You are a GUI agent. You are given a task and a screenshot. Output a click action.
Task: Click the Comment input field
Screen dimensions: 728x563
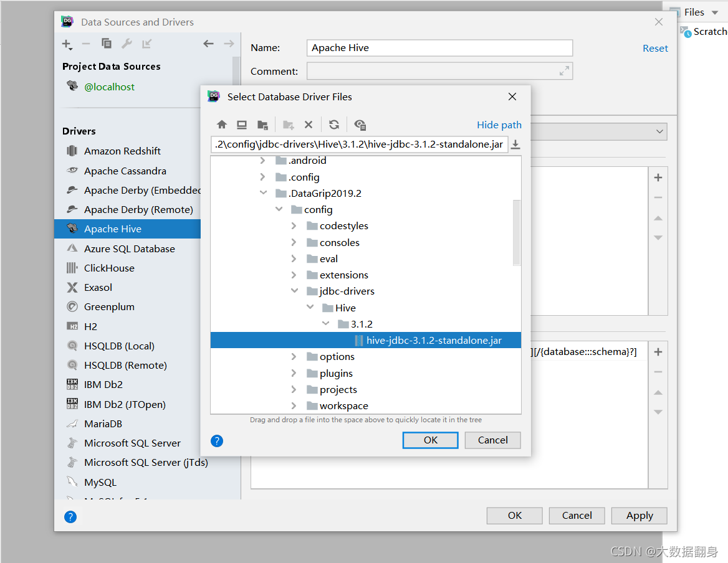(x=439, y=71)
